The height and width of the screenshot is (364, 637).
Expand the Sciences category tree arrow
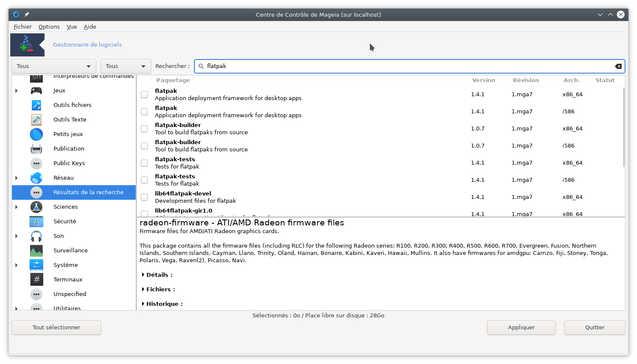coord(17,207)
